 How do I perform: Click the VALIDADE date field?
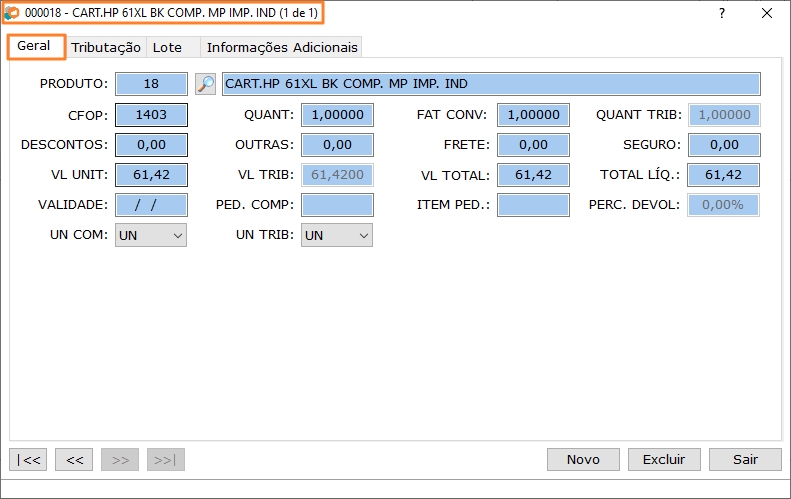151,205
